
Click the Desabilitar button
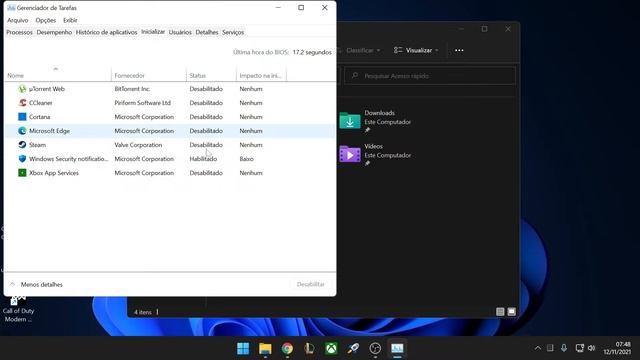click(311, 284)
